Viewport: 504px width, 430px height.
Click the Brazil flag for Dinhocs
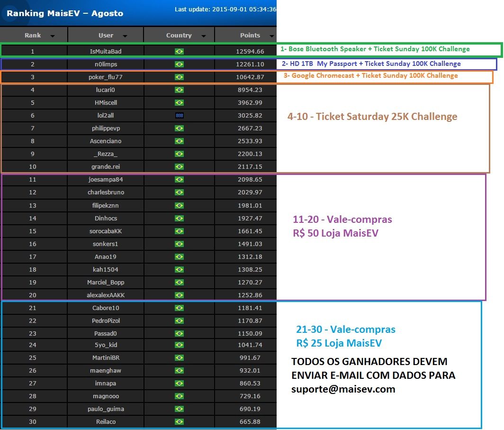pyautogui.click(x=179, y=219)
